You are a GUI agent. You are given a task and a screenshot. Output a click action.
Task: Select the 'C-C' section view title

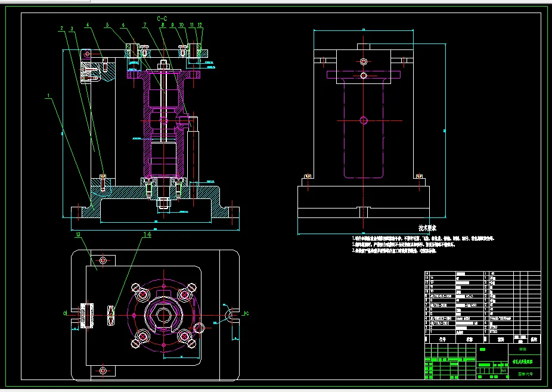[162, 18]
